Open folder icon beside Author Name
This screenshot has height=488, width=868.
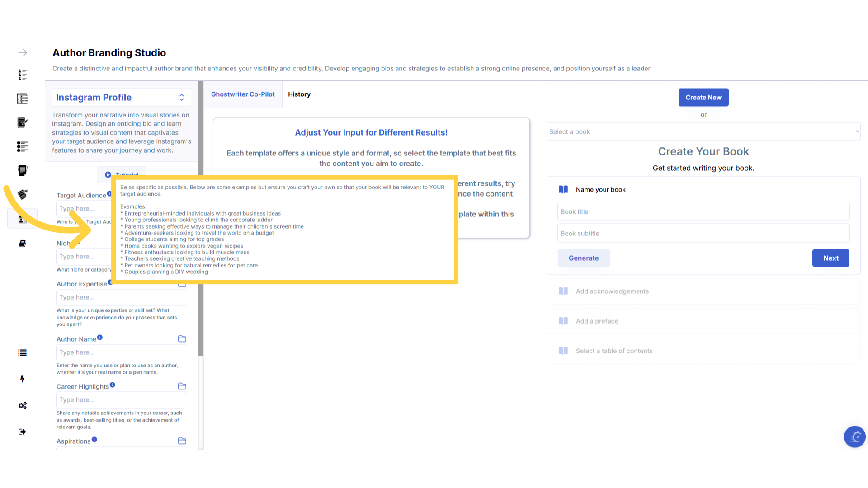(182, 339)
